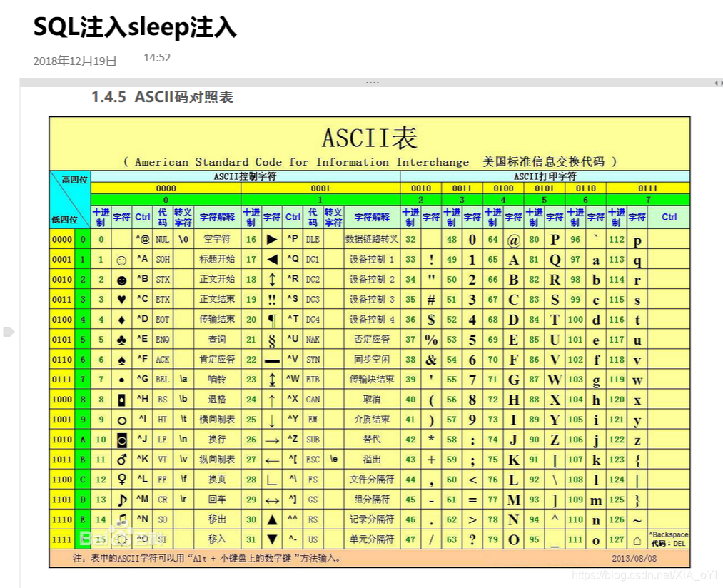This screenshot has height=588, width=723.
Task: Click the \e escape character cell
Action: 333,460
